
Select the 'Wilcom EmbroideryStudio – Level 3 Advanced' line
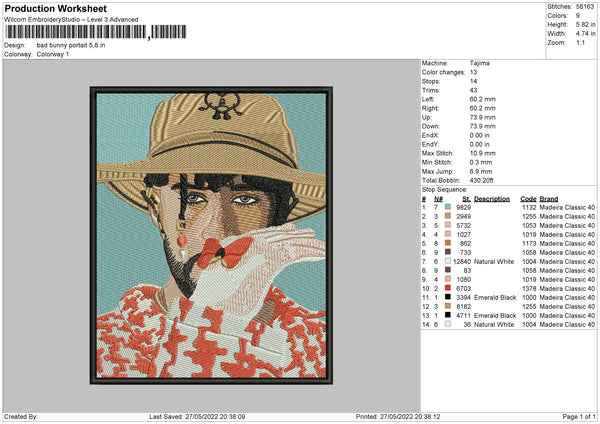[x=71, y=20]
